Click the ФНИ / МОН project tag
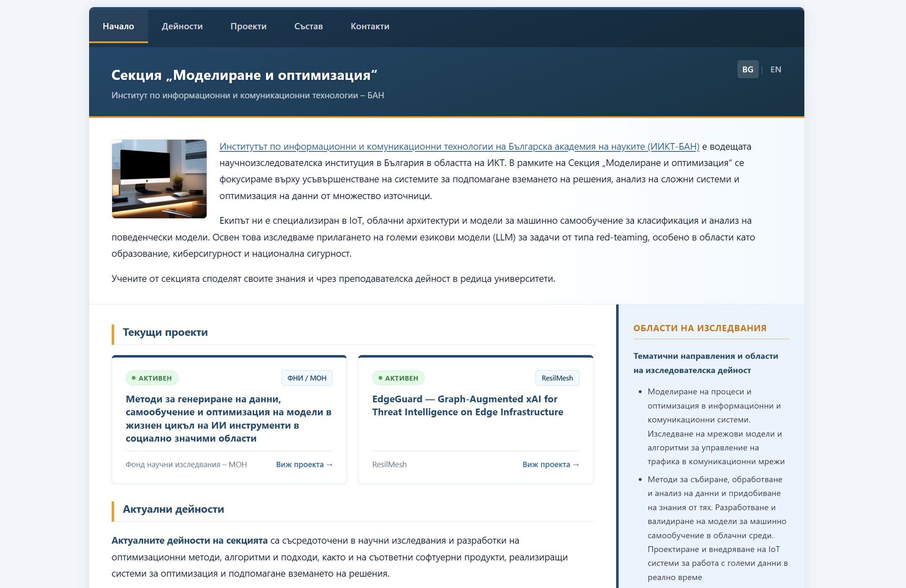Viewport: 906px width, 588px height. pos(307,378)
